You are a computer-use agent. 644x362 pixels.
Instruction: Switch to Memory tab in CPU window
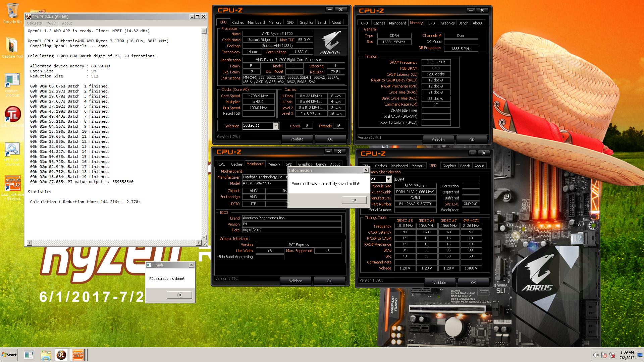275,22
